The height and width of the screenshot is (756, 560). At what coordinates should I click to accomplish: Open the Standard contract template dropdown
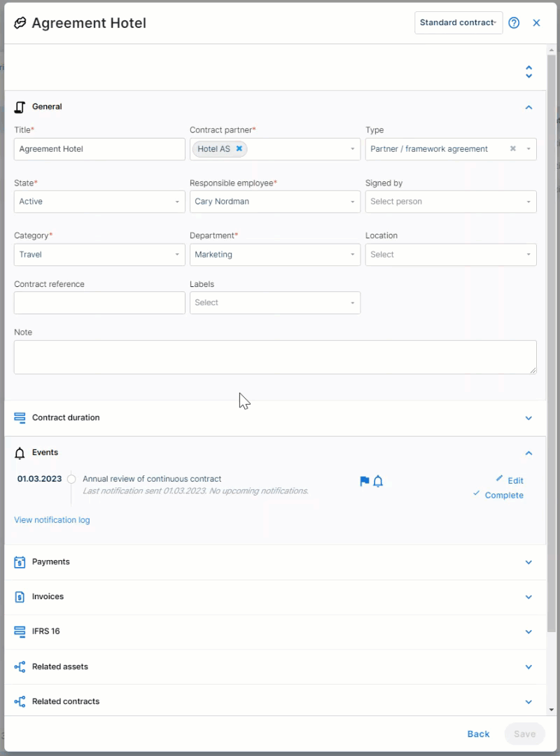point(458,22)
